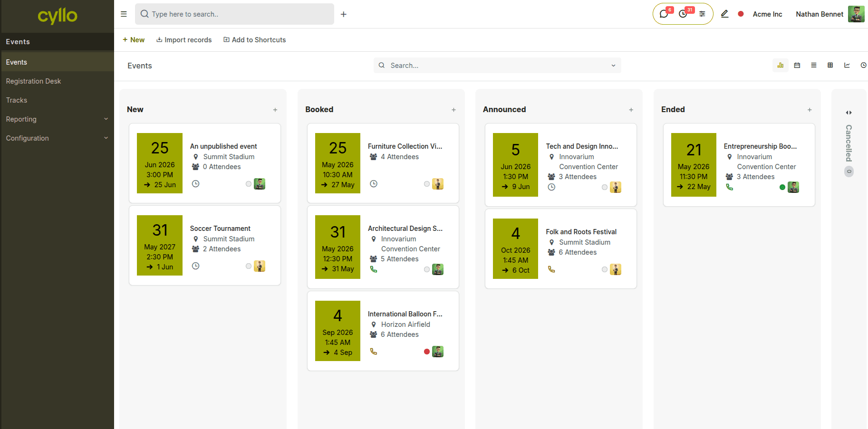Viewport: 868px width, 429px height.
Task: Switch to list view icon
Action: tap(814, 65)
